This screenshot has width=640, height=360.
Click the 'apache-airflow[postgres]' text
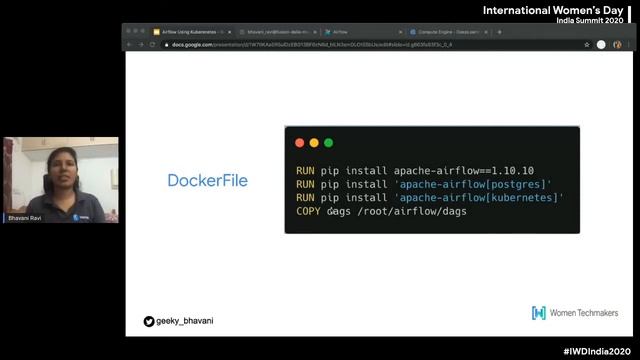click(x=473, y=184)
